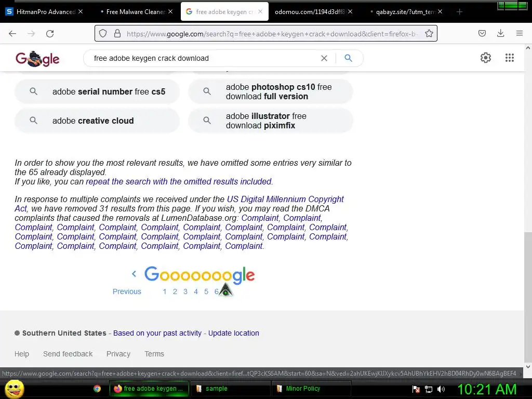Open a new browser tab

(x=459, y=12)
